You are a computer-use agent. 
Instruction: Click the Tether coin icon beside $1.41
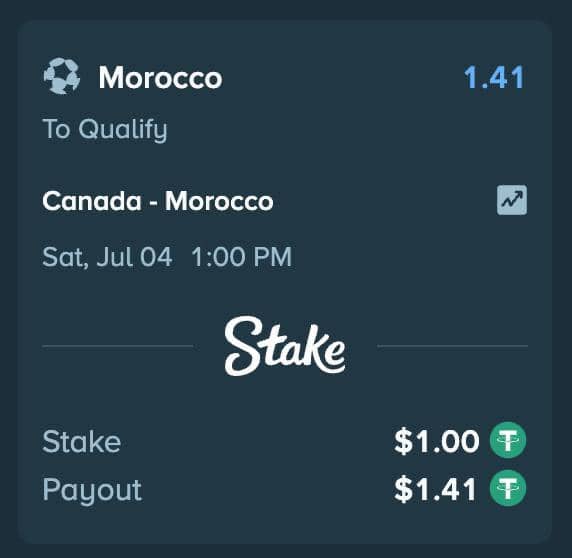point(508,488)
